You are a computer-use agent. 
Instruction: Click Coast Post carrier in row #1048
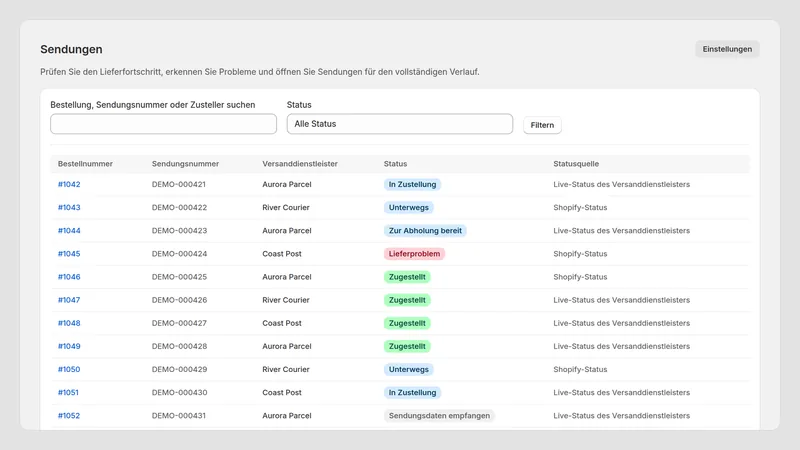(x=282, y=323)
